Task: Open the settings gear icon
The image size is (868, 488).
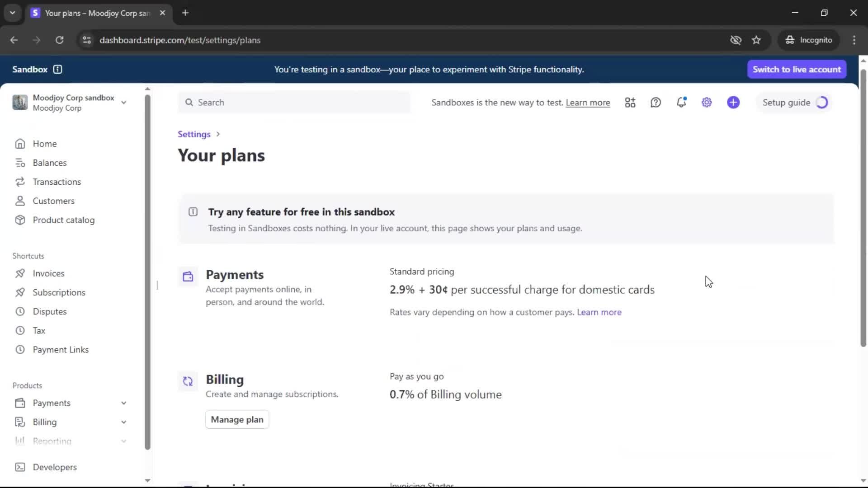Action: point(707,103)
